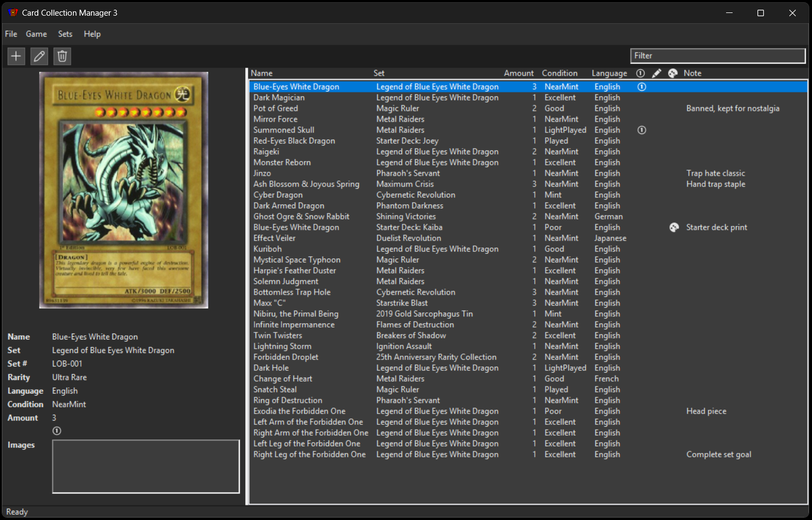Sort list by Set column header

point(379,73)
